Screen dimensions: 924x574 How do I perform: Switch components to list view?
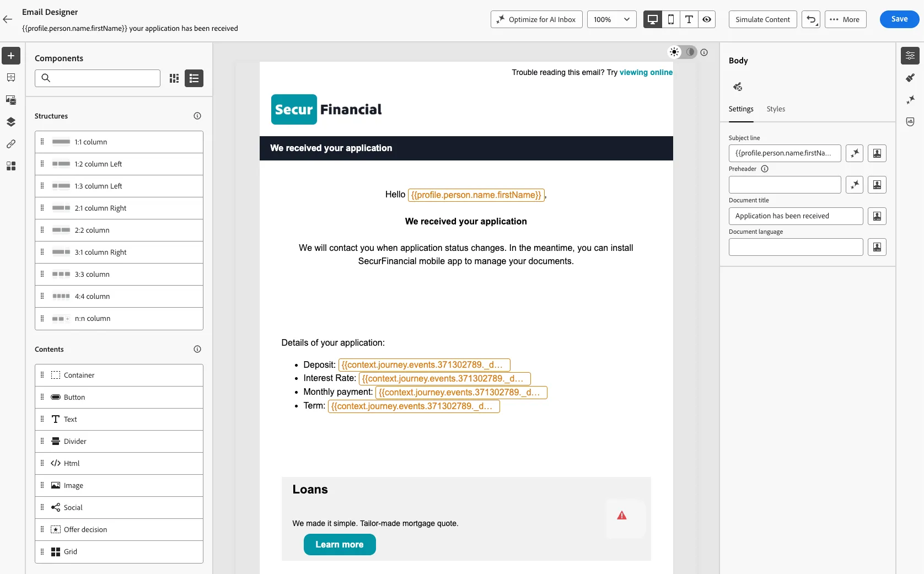194,78
